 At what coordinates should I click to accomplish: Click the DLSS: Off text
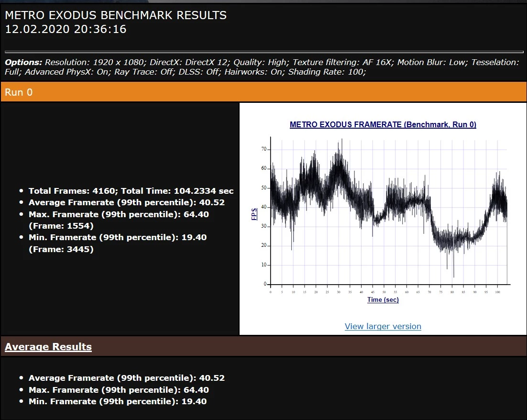coord(199,72)
